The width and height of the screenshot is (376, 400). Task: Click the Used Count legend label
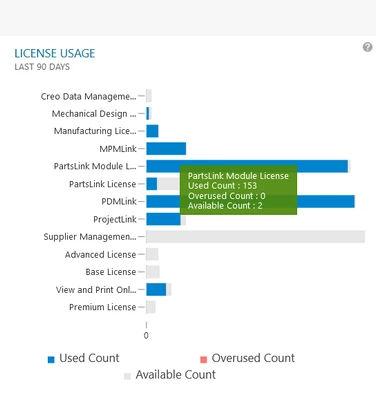[x=89, y=358]
